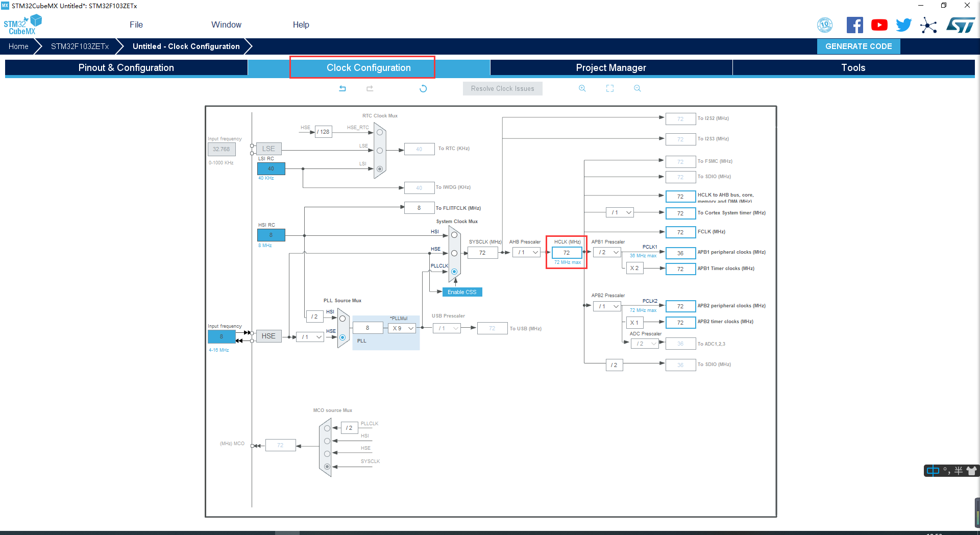Screen dimensions: 980x535
Task: Click the STM32F103ZETx breadcrumb
Action: 80,46
